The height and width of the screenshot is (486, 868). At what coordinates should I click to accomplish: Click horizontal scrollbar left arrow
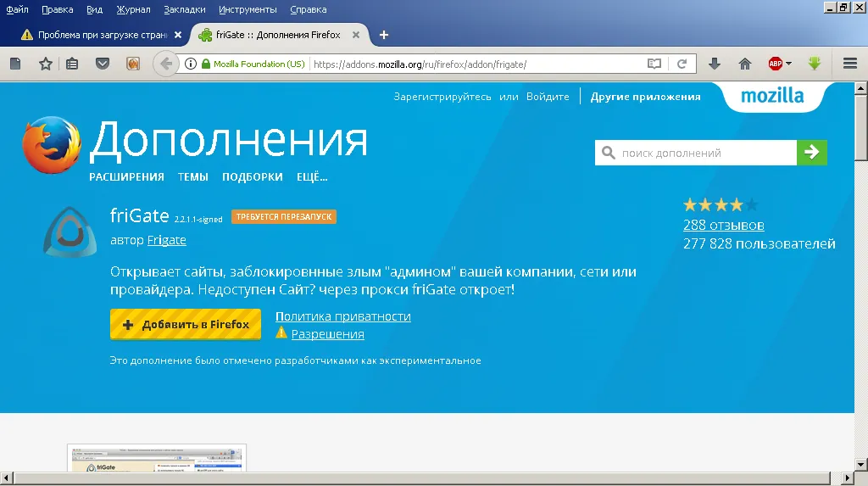click(6, 478)
